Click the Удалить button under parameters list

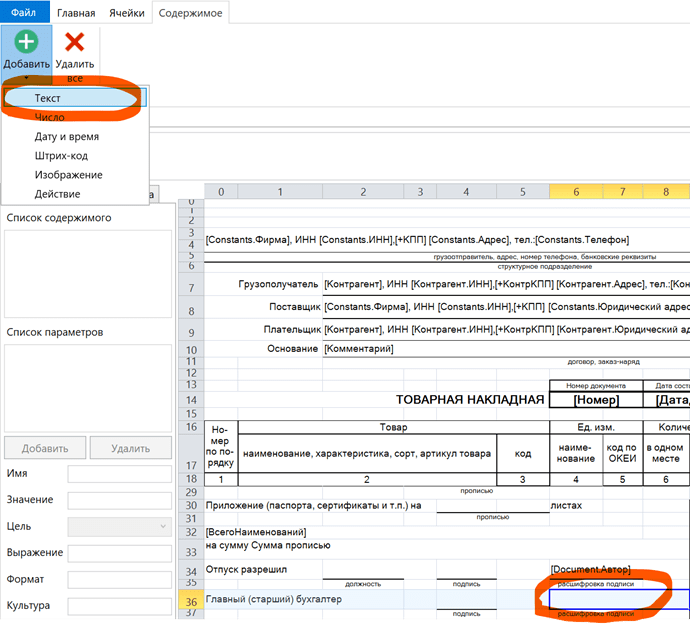click(131, 448)
